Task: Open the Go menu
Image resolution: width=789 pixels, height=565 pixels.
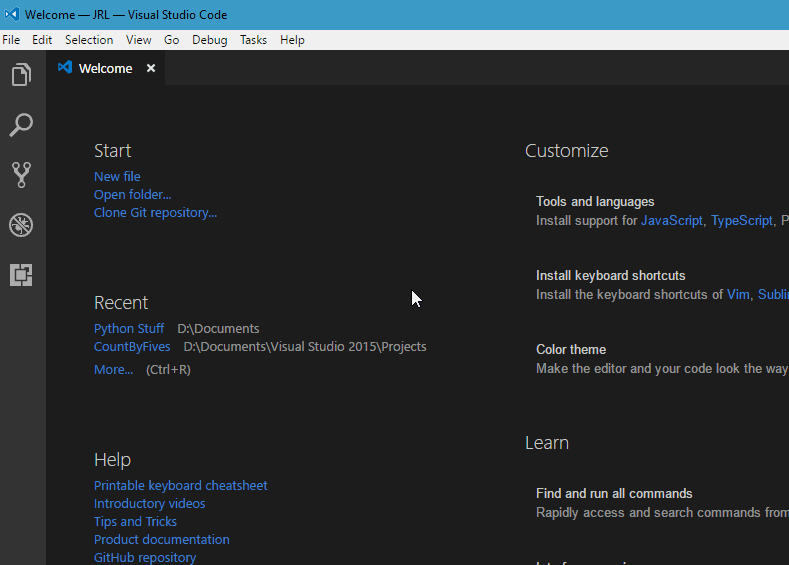Action: point(172,40)
